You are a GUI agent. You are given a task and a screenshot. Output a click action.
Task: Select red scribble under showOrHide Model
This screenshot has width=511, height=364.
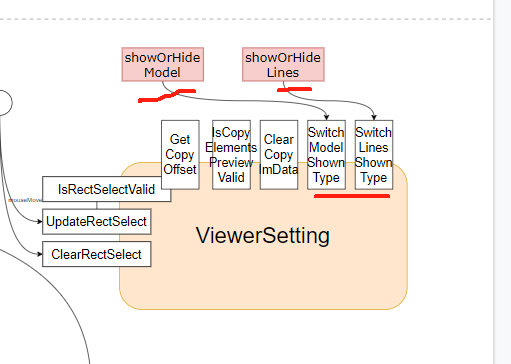tap(167, 95)
